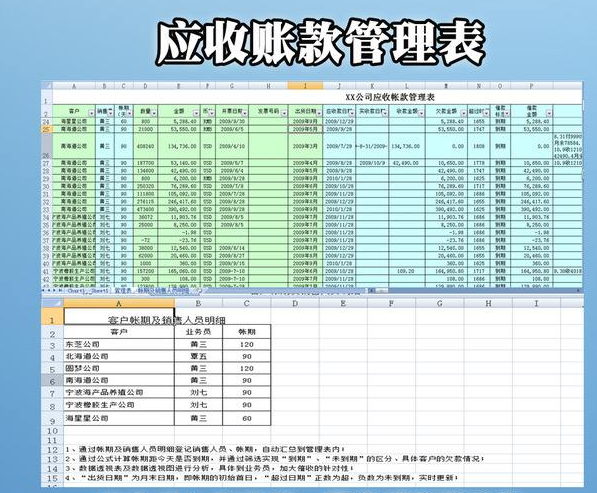
Task: Open the 金额 column filter dropdown
Action: (x=196, y=113)
